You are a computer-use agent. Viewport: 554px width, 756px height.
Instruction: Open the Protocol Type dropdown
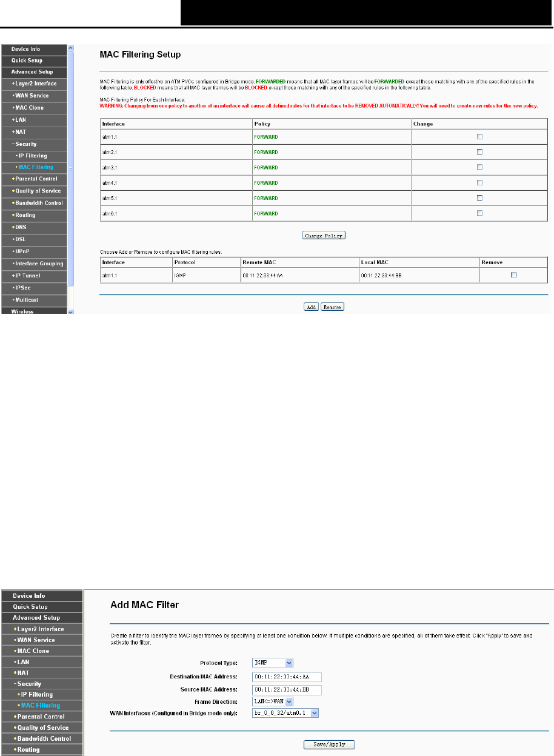coord(273,663)
